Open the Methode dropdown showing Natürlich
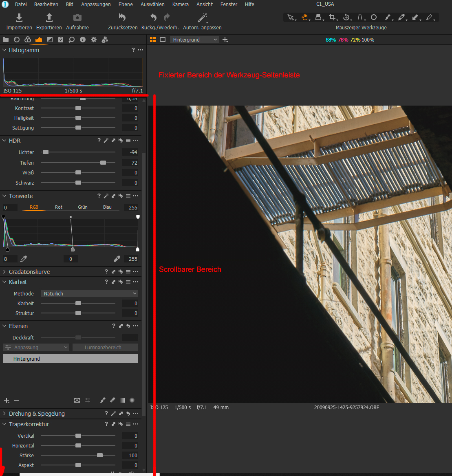This screenshot has width=452, height=476. pos(89,293)
